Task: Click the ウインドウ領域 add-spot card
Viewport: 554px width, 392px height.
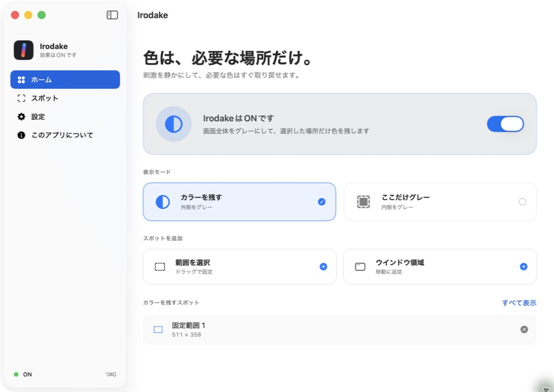Action: (x=440, y=266)
